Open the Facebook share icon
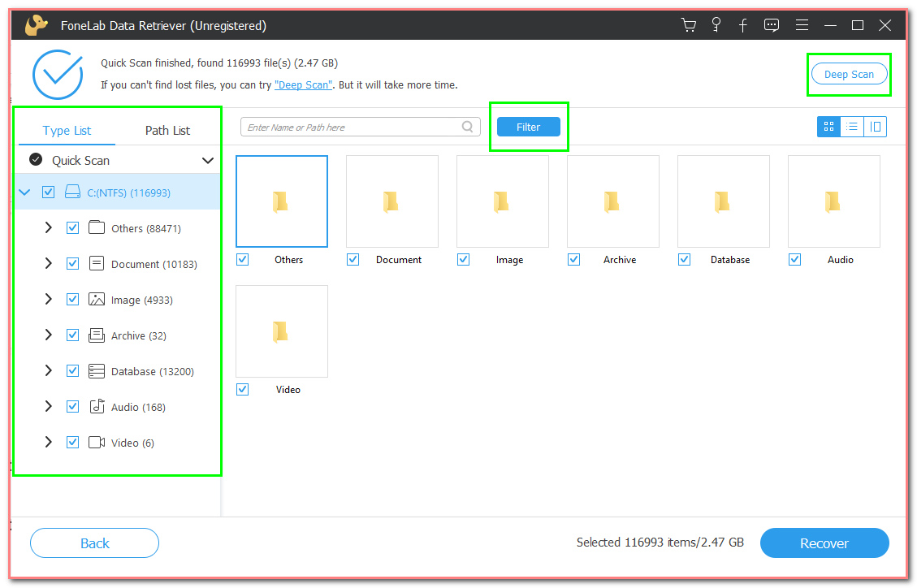The width and height of the screenshot is (917, 588). click(x=742, y=25)
